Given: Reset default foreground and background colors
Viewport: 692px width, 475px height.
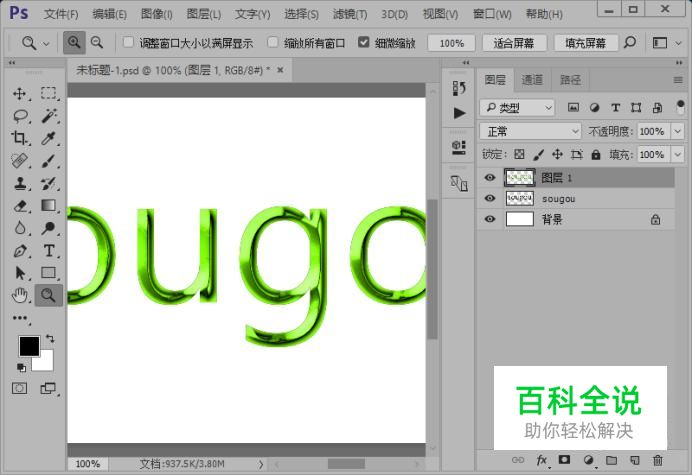Looking at the screenshot, I should point(21,367).
